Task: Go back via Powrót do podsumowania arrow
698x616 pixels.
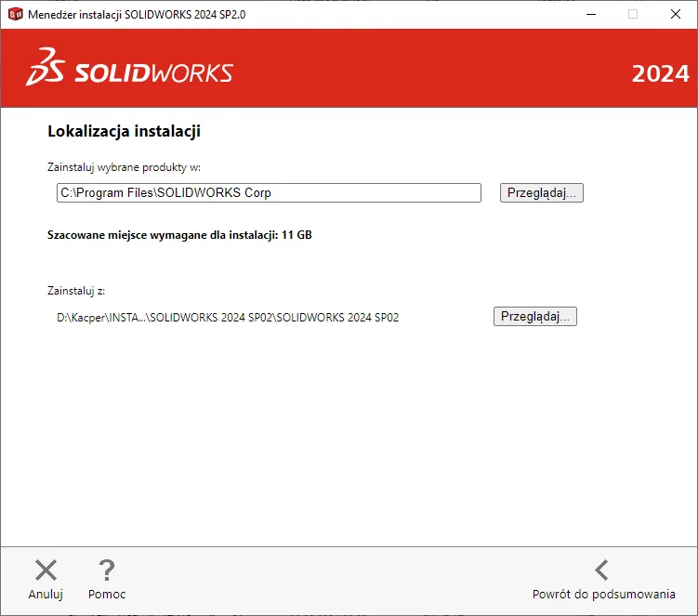Action: (x=601, y=570)
